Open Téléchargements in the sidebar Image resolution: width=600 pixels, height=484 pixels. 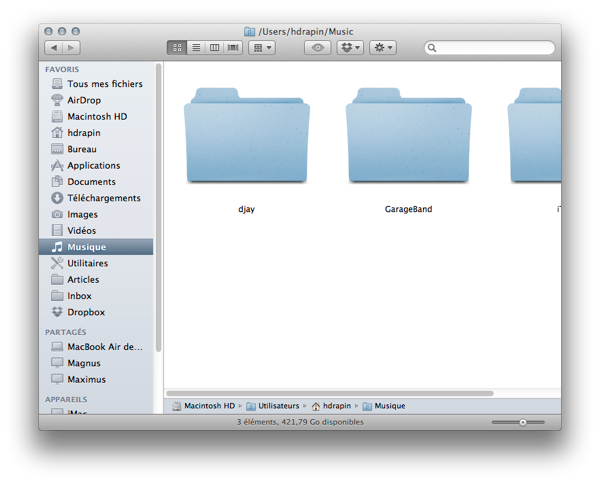point(103,198)
